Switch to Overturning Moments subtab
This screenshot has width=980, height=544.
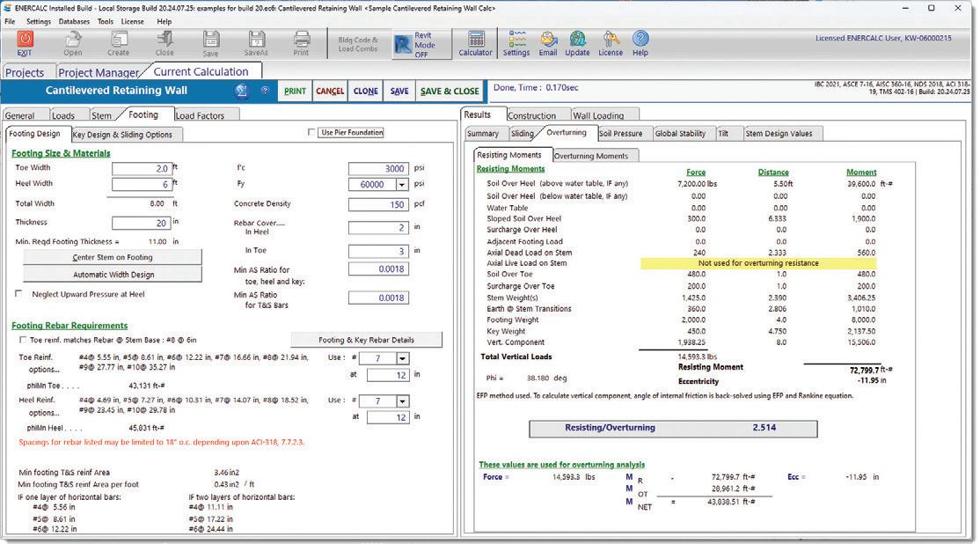590,157
